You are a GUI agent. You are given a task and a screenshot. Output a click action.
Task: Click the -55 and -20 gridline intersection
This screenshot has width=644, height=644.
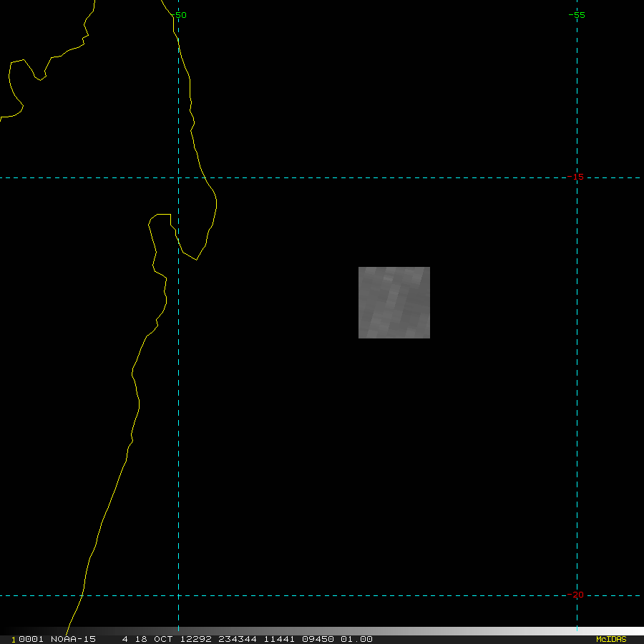577,595
